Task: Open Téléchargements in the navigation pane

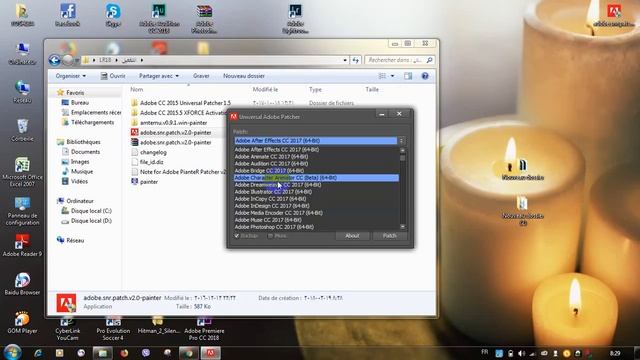Action: coord(92,122)
